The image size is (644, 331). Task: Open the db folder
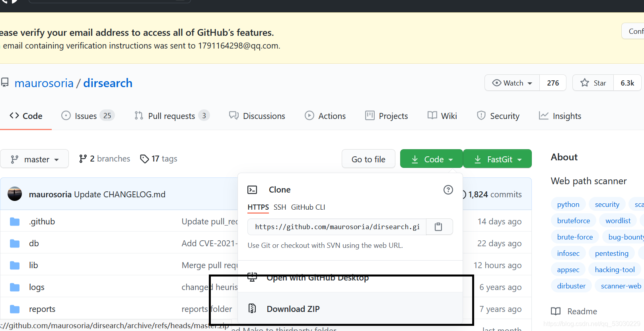point(34,243)
